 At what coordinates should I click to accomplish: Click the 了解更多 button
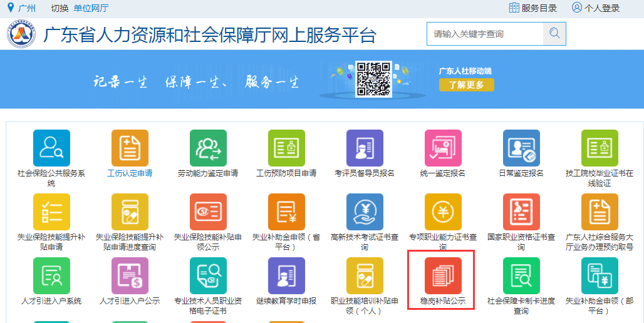pos(466,85)
